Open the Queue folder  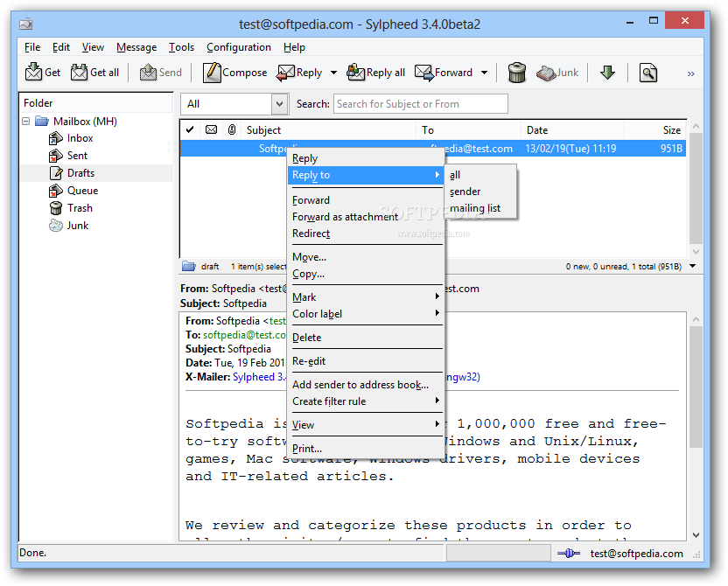(82, 191)
